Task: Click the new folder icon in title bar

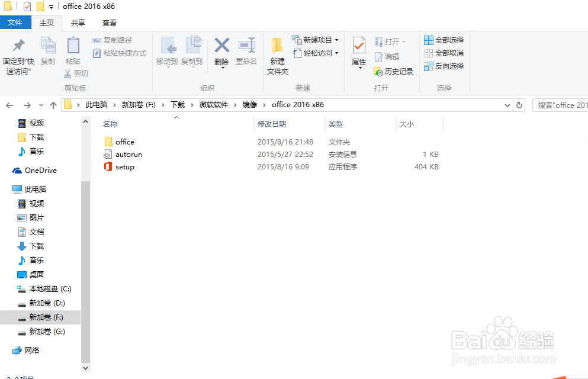Action: click(40, 7)
